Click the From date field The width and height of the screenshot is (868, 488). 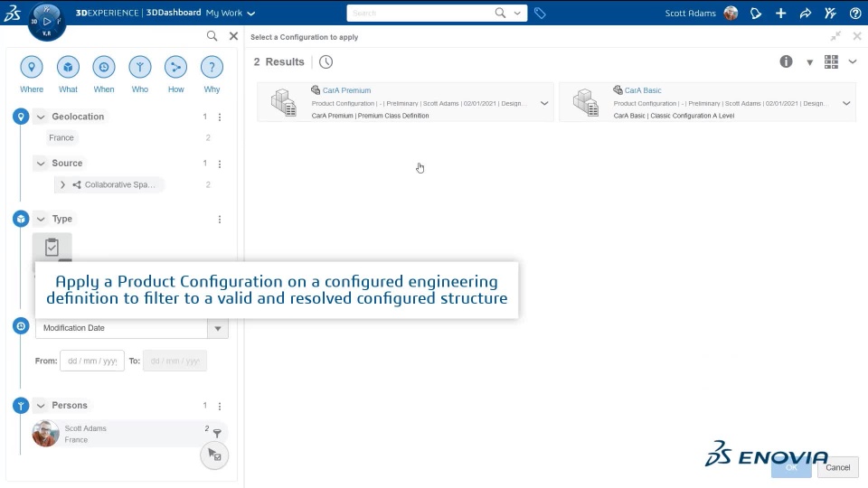click(x=92, y=361)
